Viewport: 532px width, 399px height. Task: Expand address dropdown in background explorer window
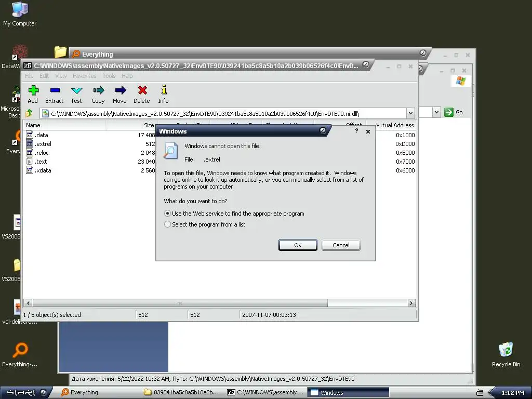436,112
